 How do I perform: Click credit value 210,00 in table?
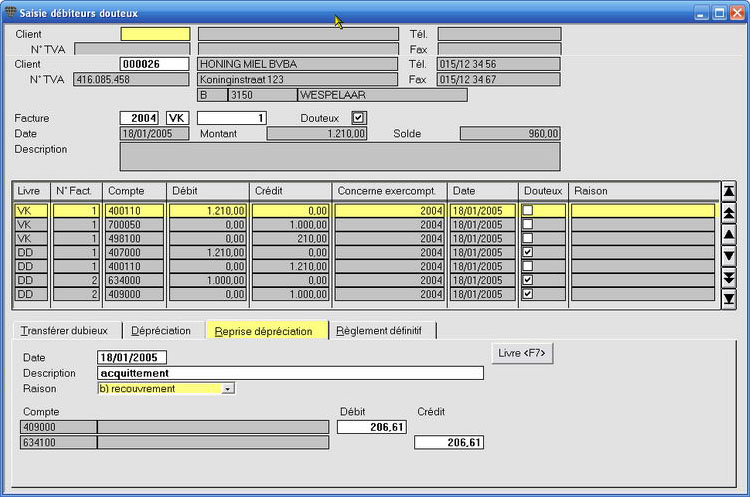pos(290,238)
